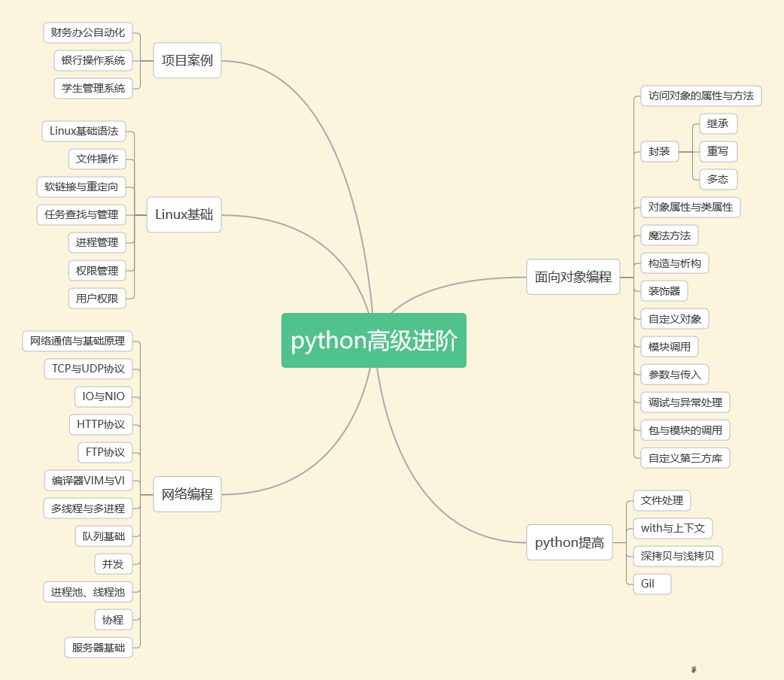Click the 魔法方法 node
Image resolution: width=784 pixels, height=680 pixels.
pyautogui.click(x=670, y=235)
